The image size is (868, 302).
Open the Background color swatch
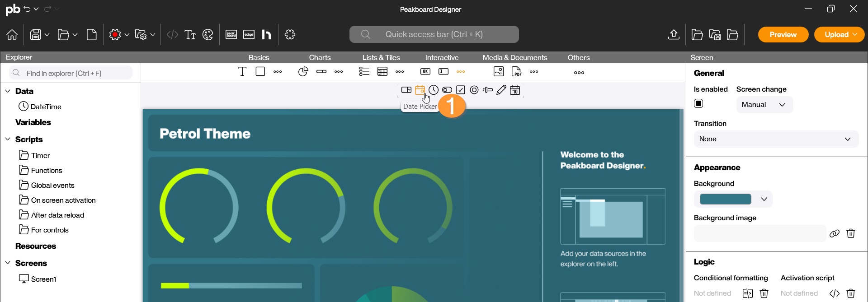pos(726,199)
